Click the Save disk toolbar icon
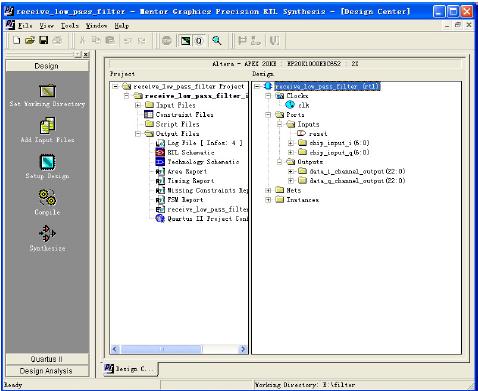Image resolution: width=478 pixels, height=391 pixels. 44,41
